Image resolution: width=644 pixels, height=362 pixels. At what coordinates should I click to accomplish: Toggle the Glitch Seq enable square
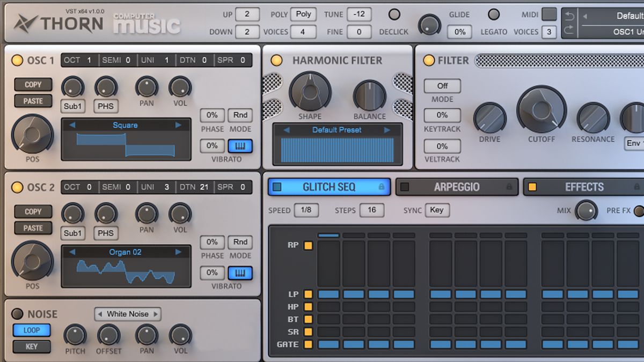click(277, 187)
